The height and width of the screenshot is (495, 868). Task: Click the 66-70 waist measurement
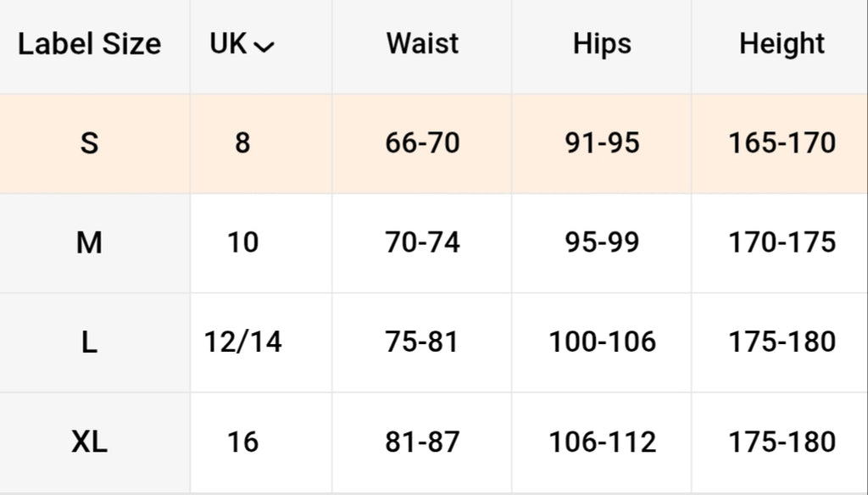point(422,143)
